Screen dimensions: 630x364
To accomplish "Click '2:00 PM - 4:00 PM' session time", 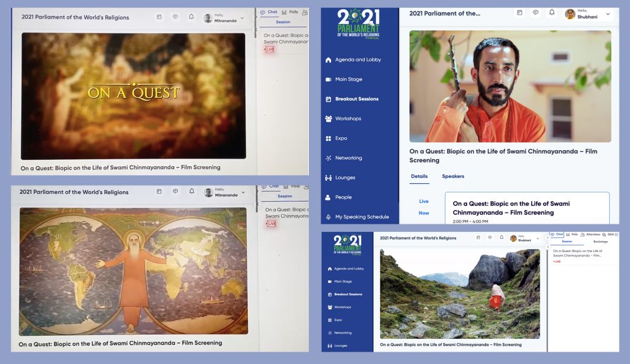I will pos(470,221).
